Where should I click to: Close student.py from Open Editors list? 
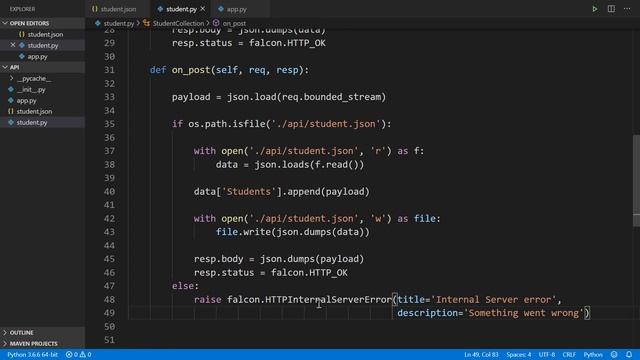point(13,45)
